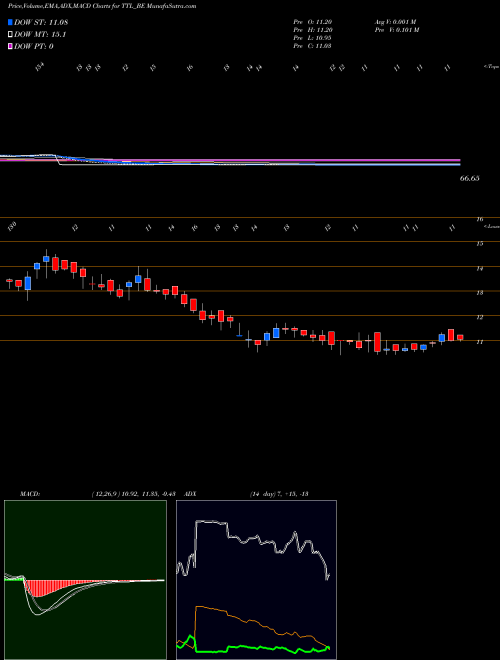Click the price axis label 11
Viewport: 500px width, 660px height.
pyautogui.click(x=480, y=342)
